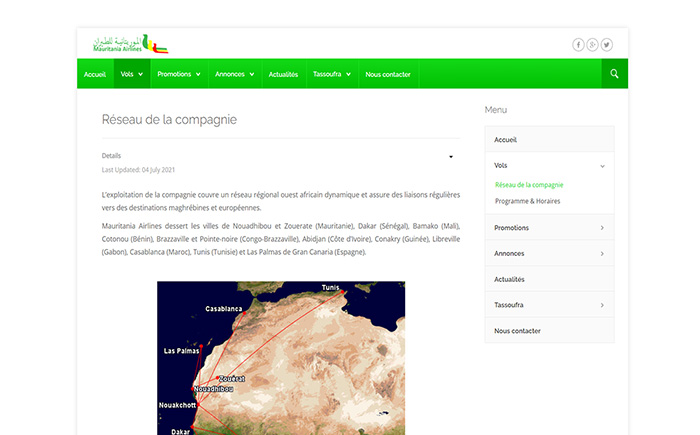Expand Promotions dropdown arrow in navbar
Screen dimensions: 700x435
pos(198,75)
